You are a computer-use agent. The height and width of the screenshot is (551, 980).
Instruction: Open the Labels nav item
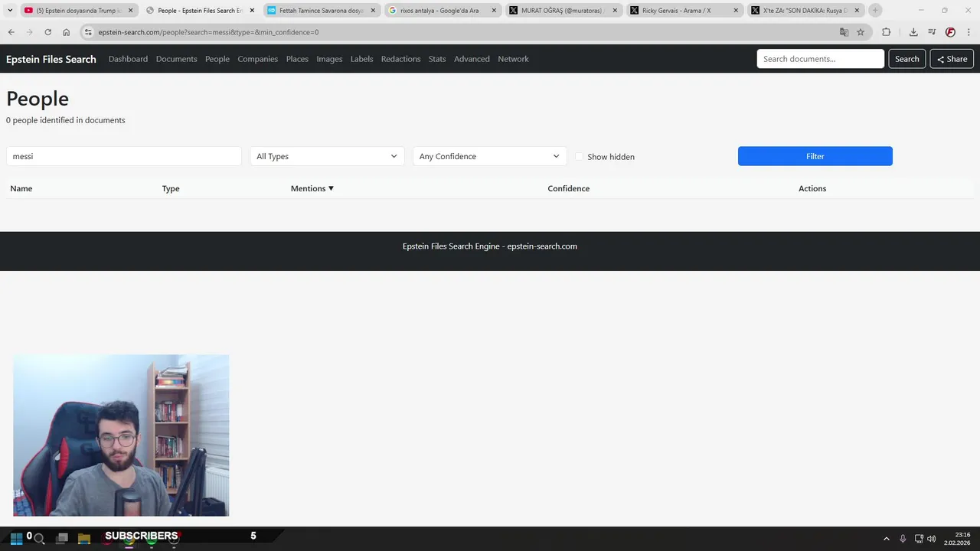point(361,59)
